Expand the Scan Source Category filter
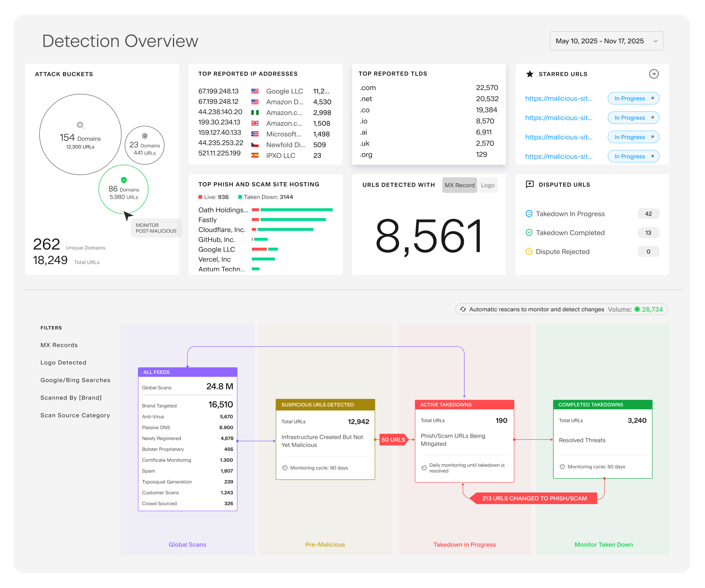 75,415
